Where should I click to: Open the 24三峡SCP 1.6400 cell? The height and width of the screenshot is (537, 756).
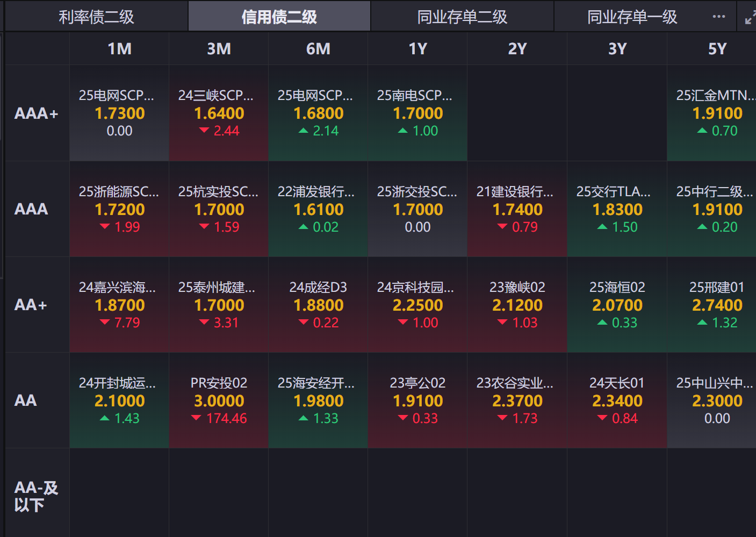219,113
